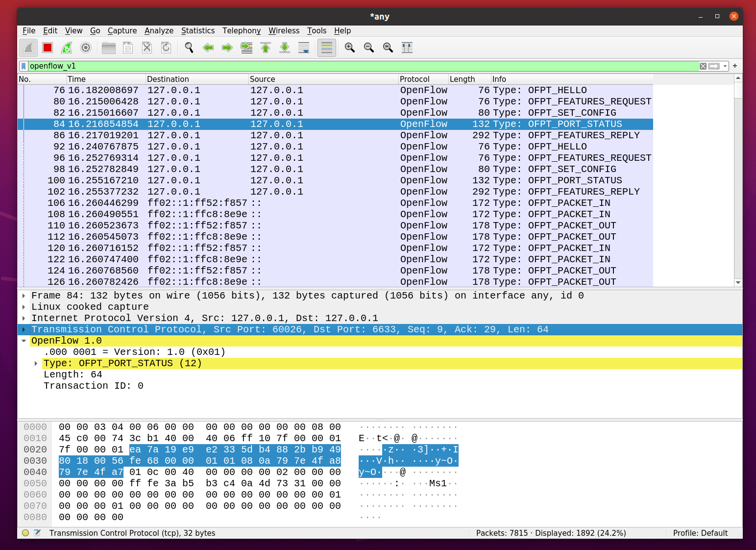This screenshot has height=550, width=756.
Task: Stop the running packet capture
Action: (48, 48)
